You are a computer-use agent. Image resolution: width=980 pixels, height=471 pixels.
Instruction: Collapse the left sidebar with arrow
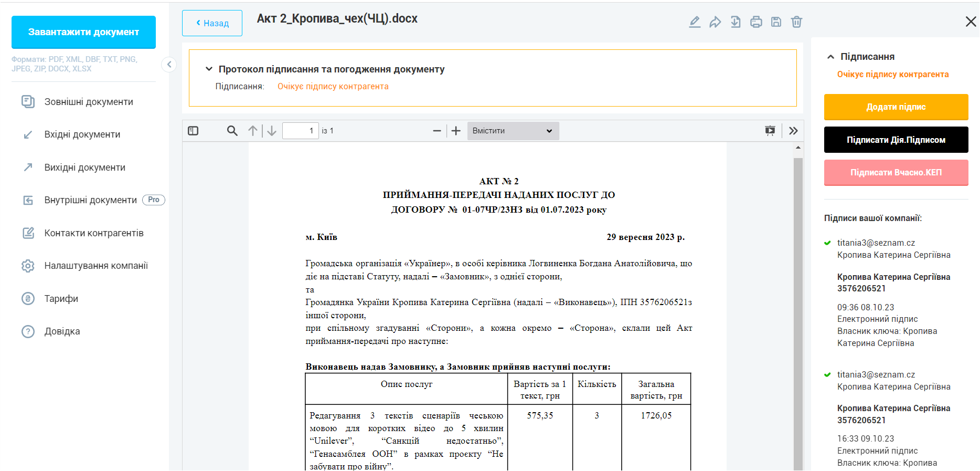pyautogui.click(x=169, y=65)
